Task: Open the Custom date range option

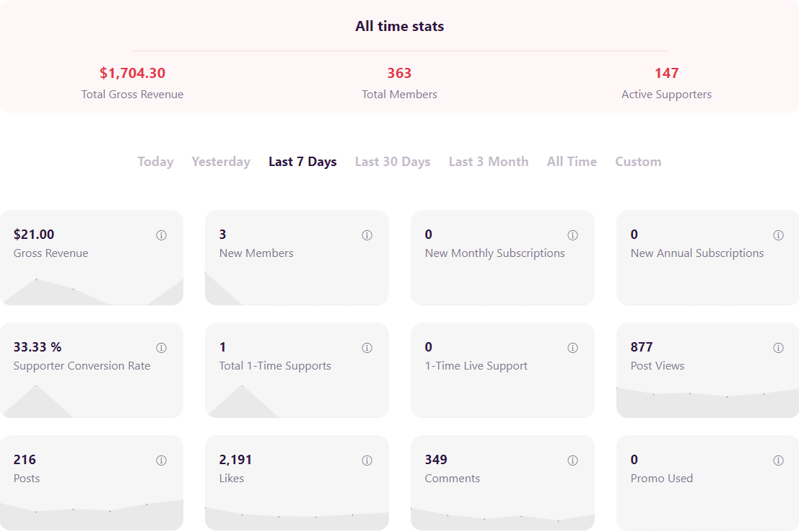Action: click(638, 162)
